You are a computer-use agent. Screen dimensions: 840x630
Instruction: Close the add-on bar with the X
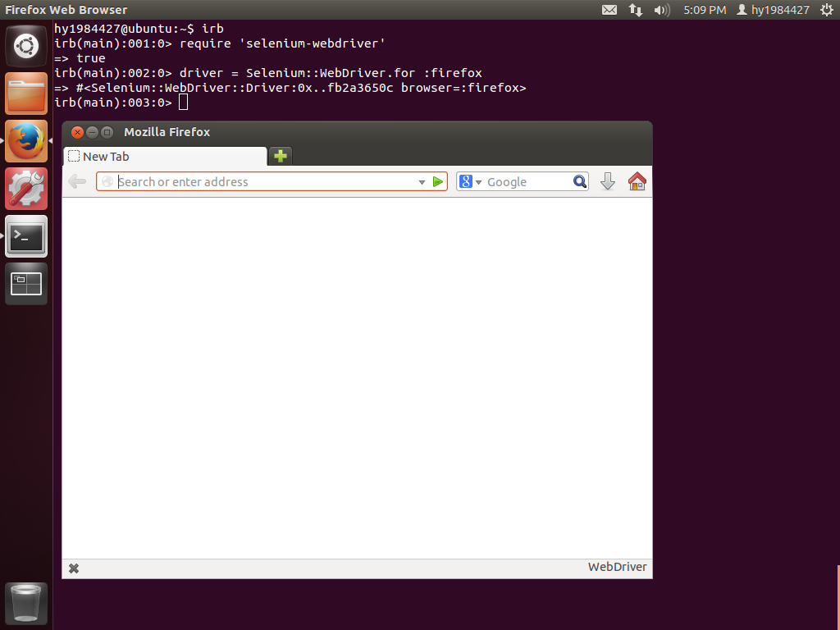(x=74, y=568)
